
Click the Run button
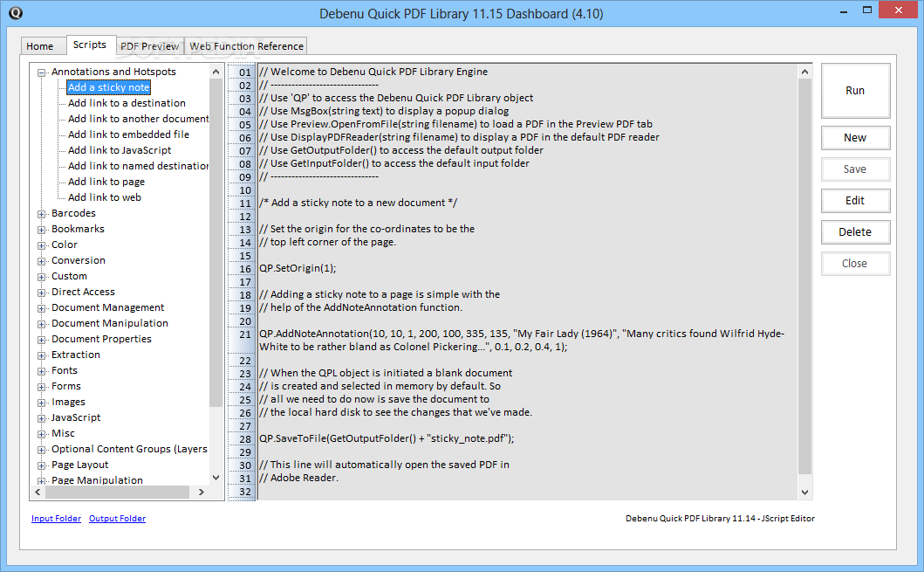pos(854,90)
